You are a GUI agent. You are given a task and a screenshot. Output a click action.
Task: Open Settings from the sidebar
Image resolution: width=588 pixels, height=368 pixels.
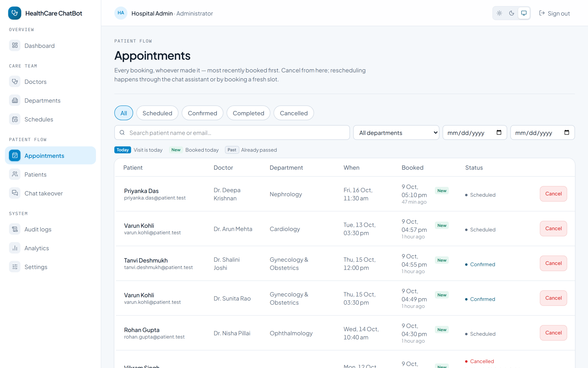pyautogui.click(x=50, y=267)
